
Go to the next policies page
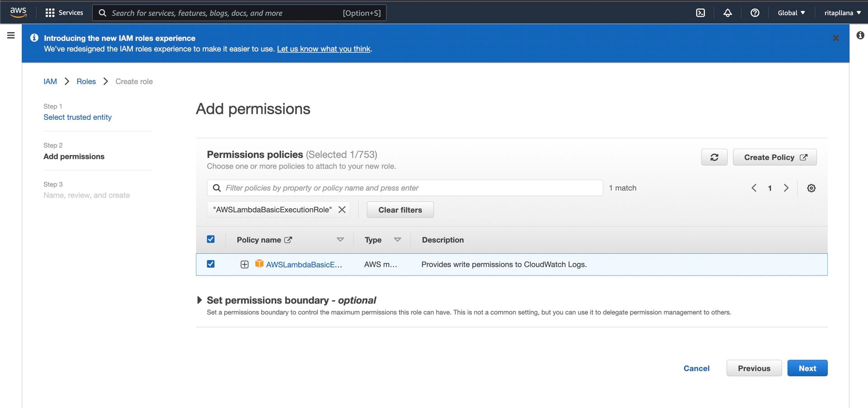786,188
